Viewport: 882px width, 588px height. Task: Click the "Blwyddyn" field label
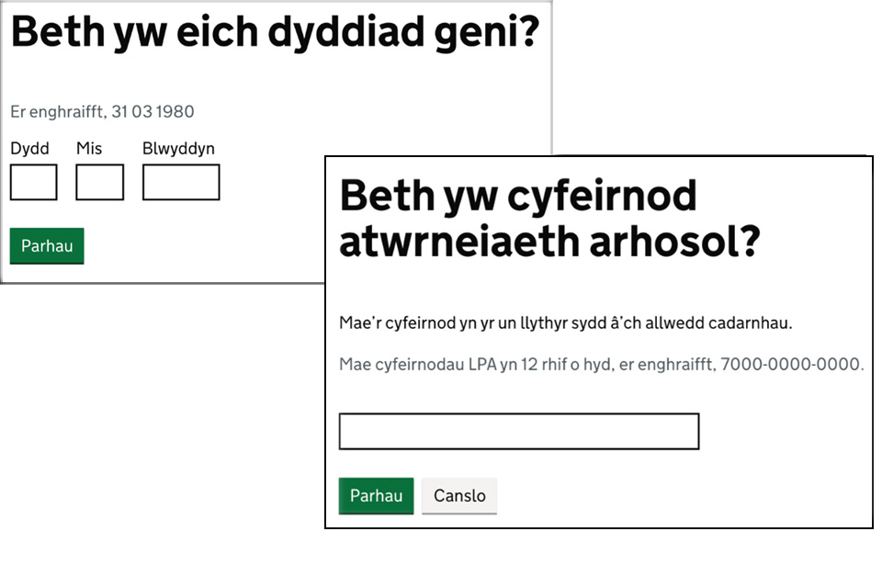178,148
